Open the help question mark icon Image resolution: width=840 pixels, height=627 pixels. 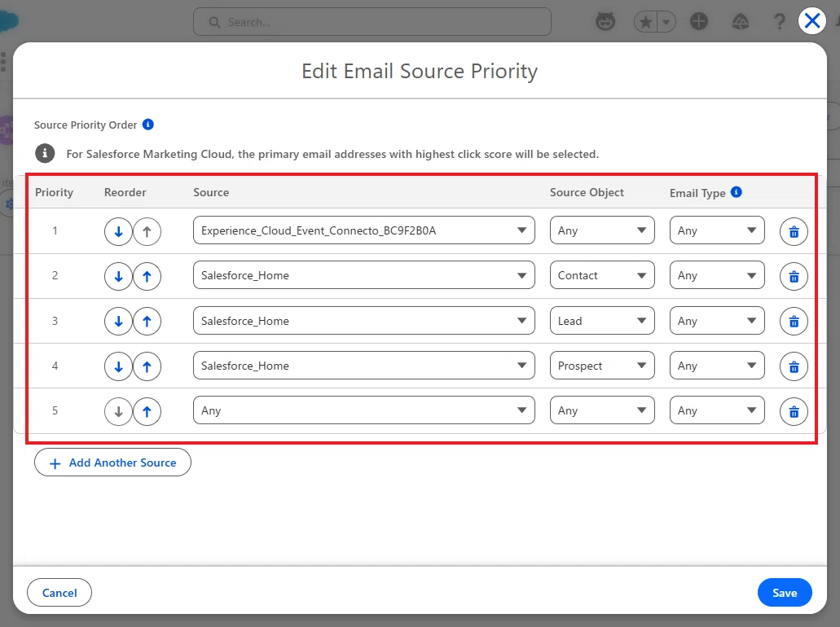[x=780, y=21]
